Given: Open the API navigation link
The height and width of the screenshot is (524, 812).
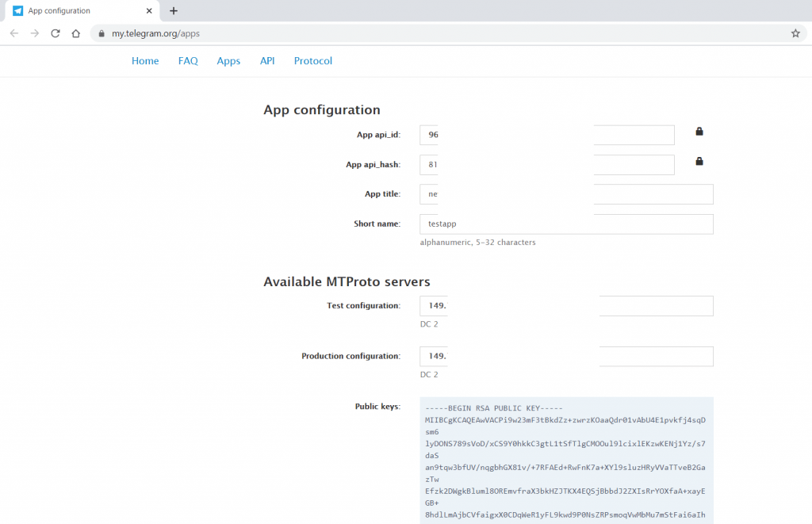Looking at the screenshot, I should [267, 60].
